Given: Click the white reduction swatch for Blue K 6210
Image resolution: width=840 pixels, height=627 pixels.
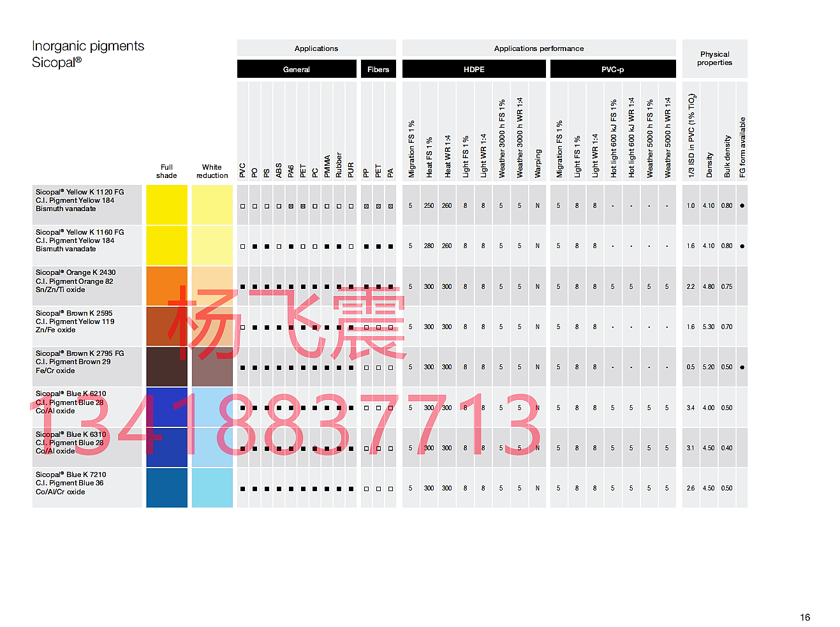Looking at the screenshot, I should [212, 407].
